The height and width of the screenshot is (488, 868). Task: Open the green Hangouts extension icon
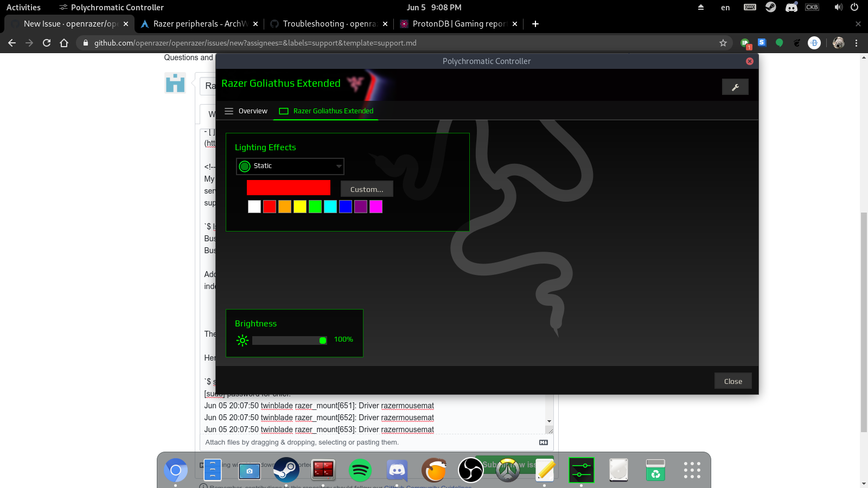[x=780, y=43]
